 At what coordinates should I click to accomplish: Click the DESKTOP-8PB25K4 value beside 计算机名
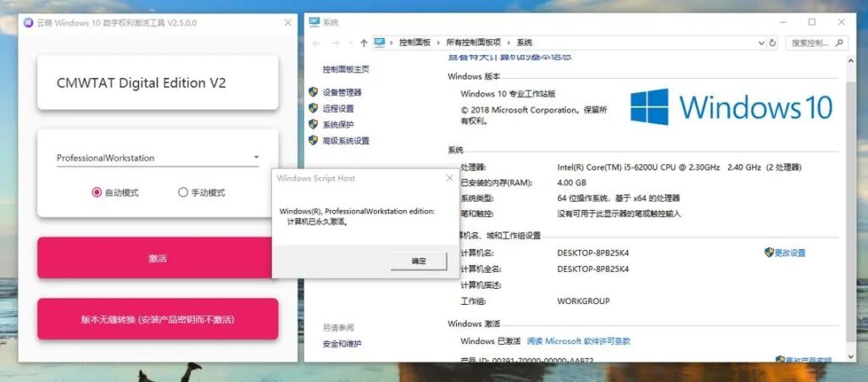point(593,252)
